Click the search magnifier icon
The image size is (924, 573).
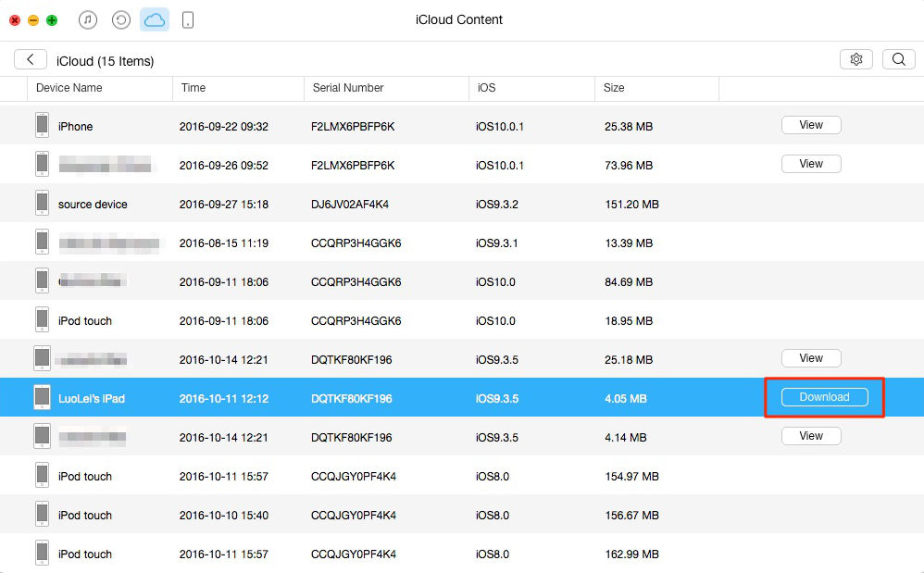(x=898, y=59)
